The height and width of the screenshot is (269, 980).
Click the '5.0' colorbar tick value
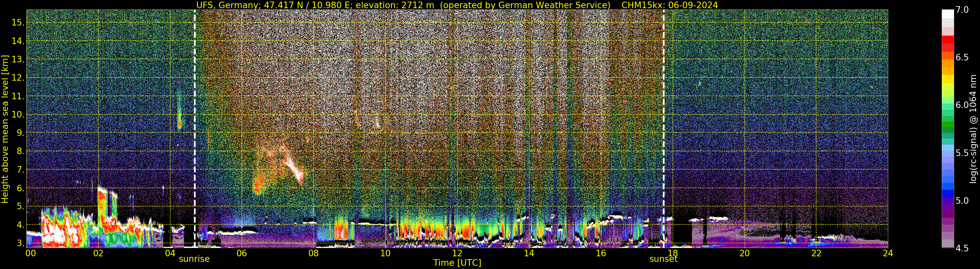(962, 200)
